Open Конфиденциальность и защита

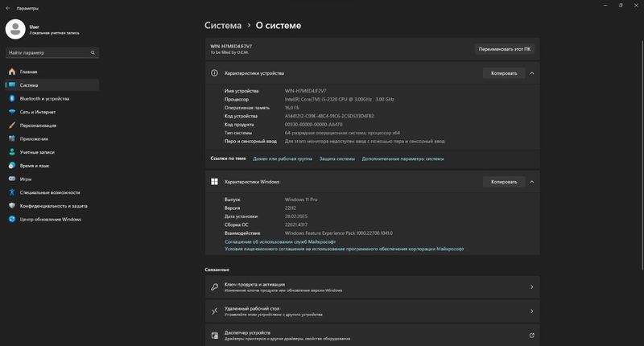(x=52, y=206)
